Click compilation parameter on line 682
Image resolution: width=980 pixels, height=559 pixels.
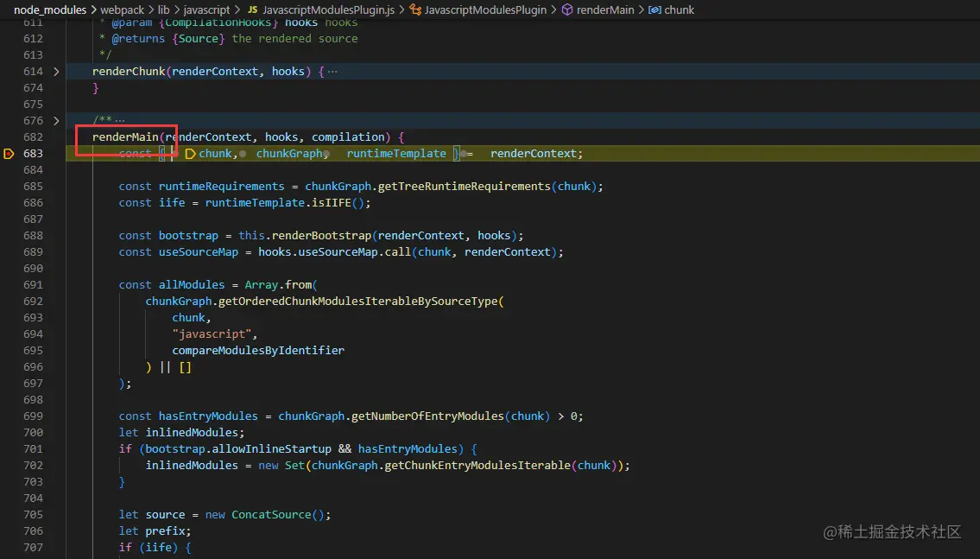(348, 137)
